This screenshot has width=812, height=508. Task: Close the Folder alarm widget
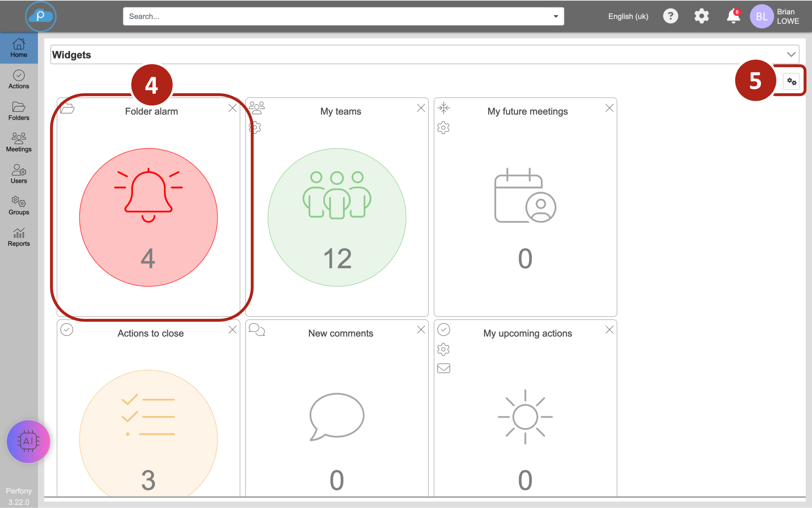click(x=232, y=108)
